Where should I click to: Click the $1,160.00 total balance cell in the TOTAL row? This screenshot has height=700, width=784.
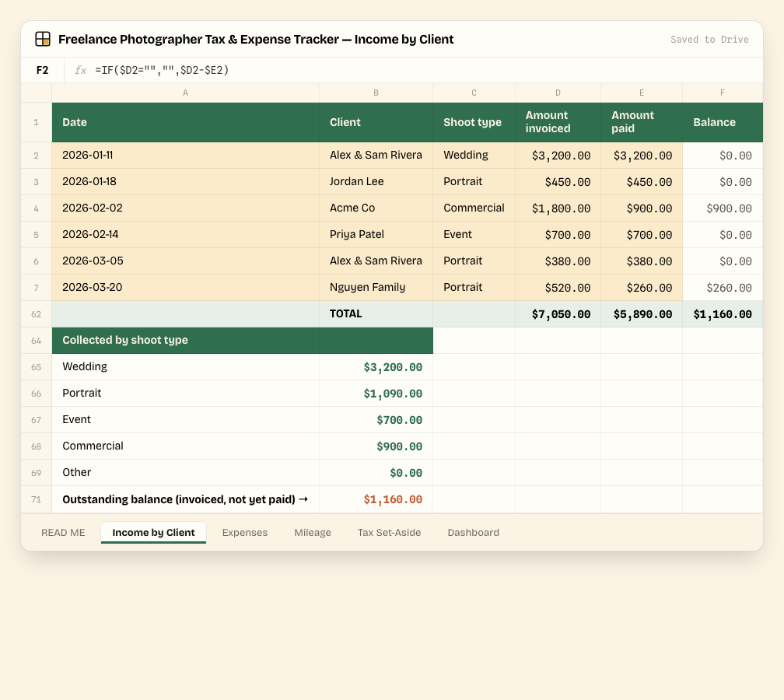click(723, 314)
